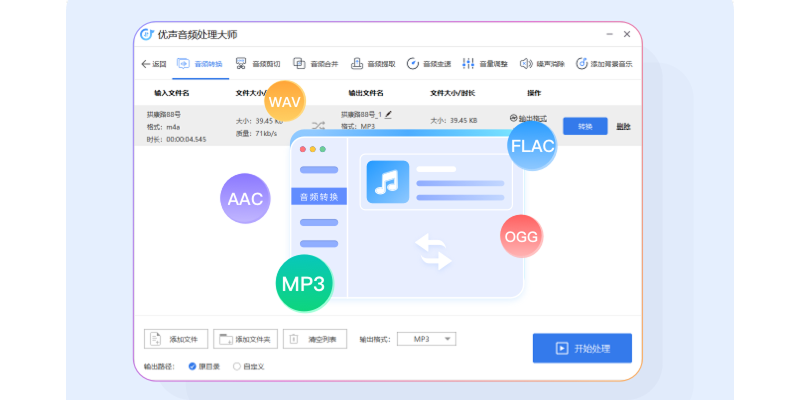Start processing with the 开始处理 button
This screenshot has height=400, width=800.
[581, 348]
